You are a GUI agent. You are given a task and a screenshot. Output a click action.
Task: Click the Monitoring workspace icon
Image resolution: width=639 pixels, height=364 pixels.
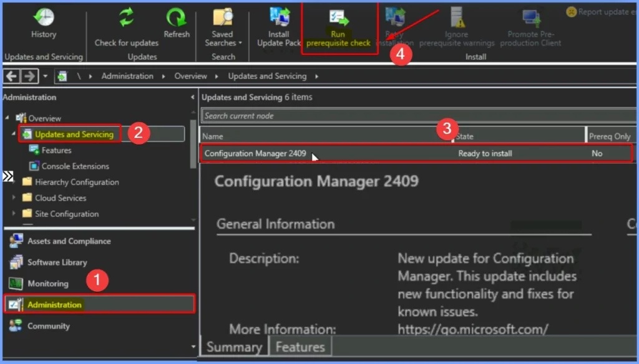pos(16,283)
